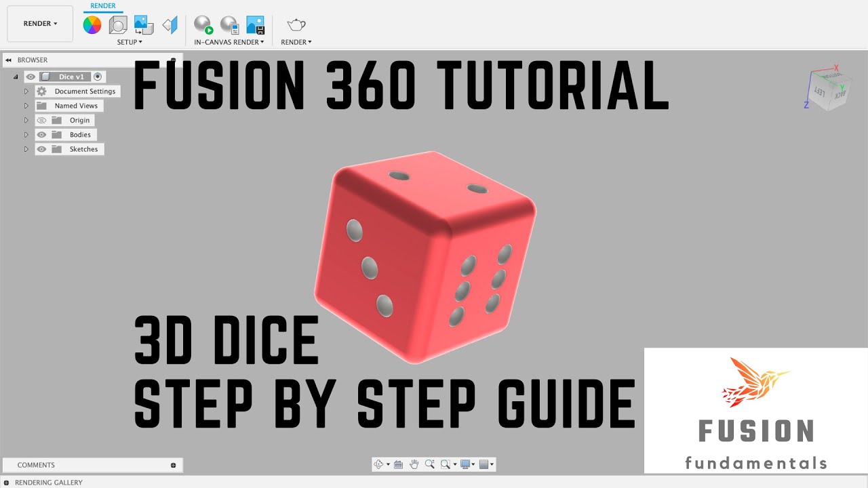Click the Bodies tree label
The height and width of the screenshot is (488, 868).
tap(80, 135)
